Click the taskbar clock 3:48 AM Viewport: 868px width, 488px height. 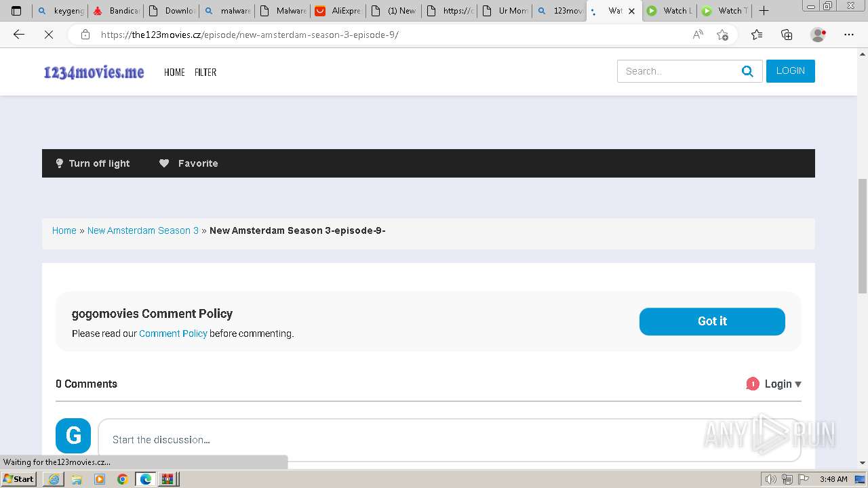pyautogui.click(x=833, y=479)
